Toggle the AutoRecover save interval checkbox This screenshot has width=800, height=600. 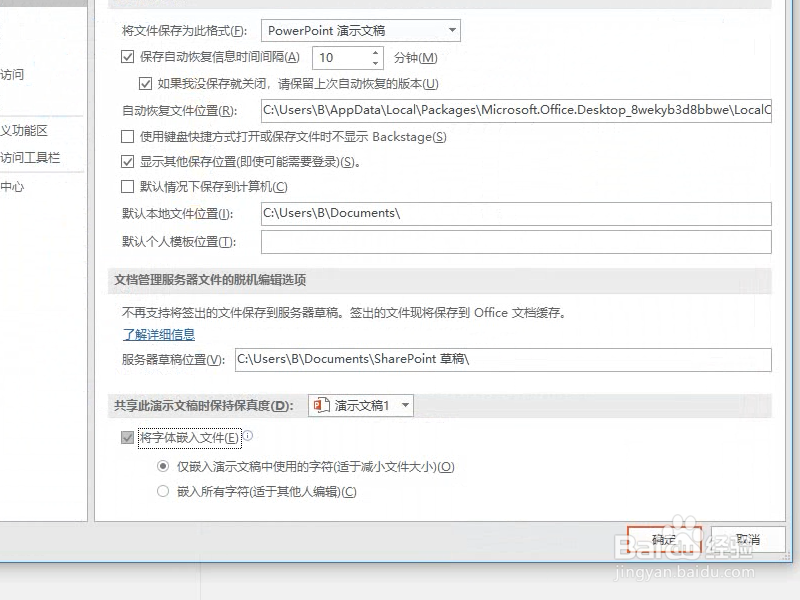click(x=128, y=57)
